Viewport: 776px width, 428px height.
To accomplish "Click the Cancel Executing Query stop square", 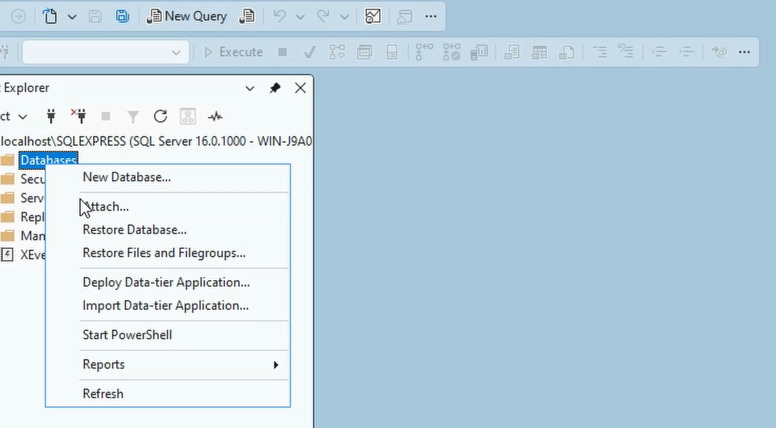I will (x=283, y=52).
